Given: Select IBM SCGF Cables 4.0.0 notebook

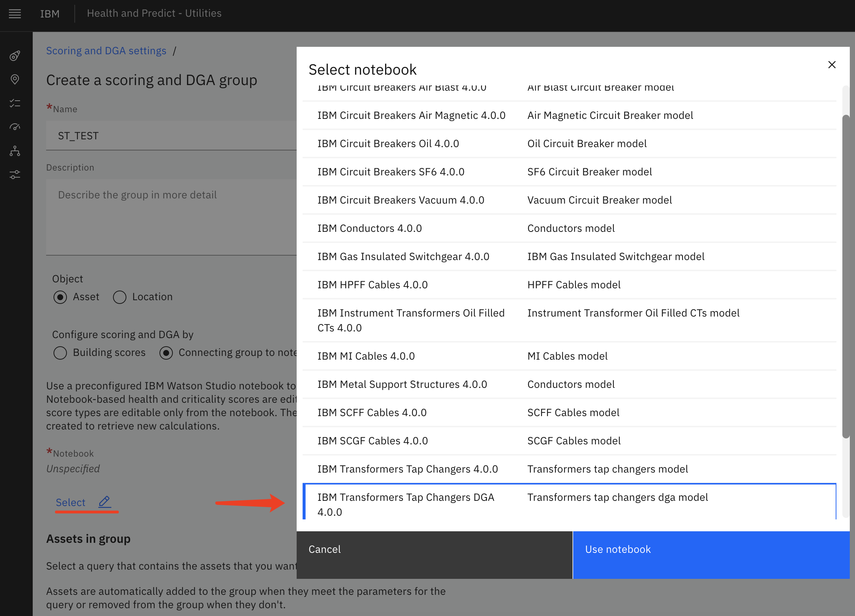Looking at the screenshot, I should (569, 441).
